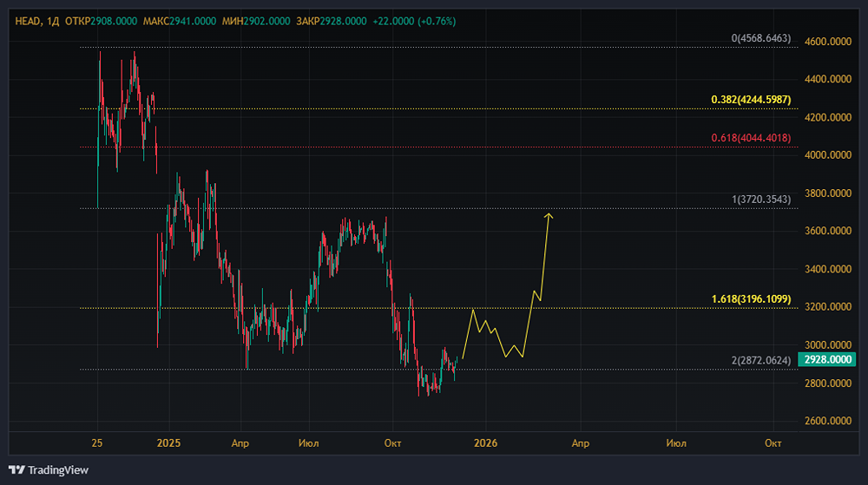This screenshot has height=485, width=868.
Task: Click the 2025 label on time axis
Action: click(169, 443)
